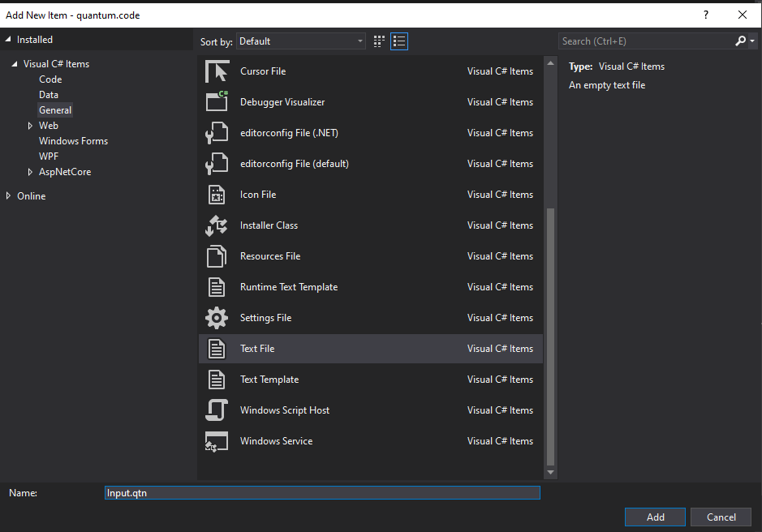Switch to medium icons list view

(398, 41)
